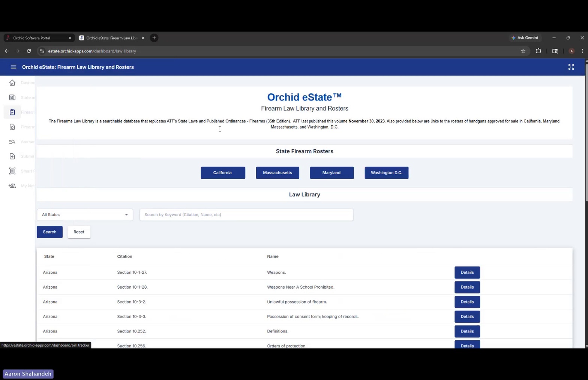Open the Submit add-document sidebar icon
This screenshot has height=380, width=588.
click(x=12, y=156)
